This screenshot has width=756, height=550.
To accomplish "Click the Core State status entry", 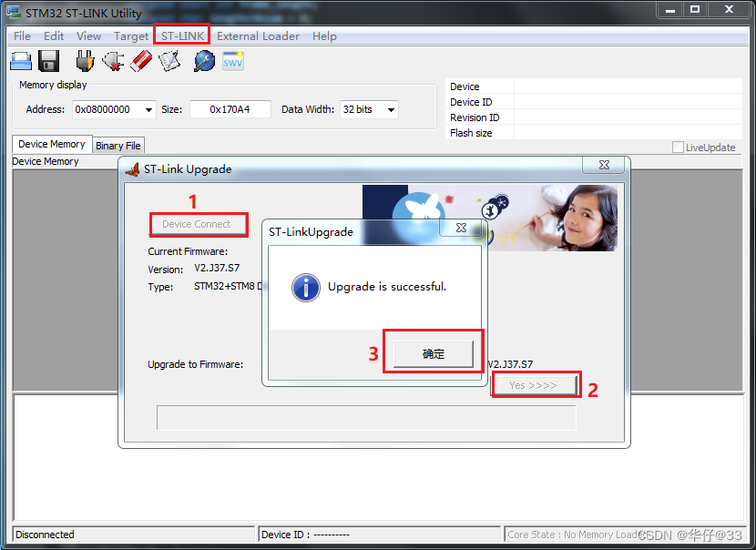I will [624, 535].
